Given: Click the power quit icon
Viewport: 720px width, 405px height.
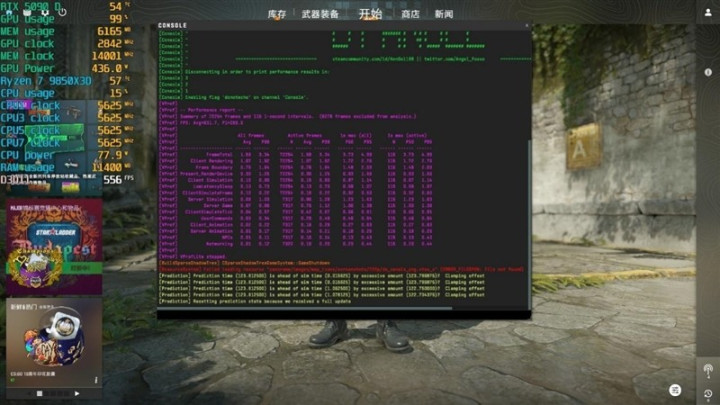Looking at the screenshot, I should coord(62,12).
